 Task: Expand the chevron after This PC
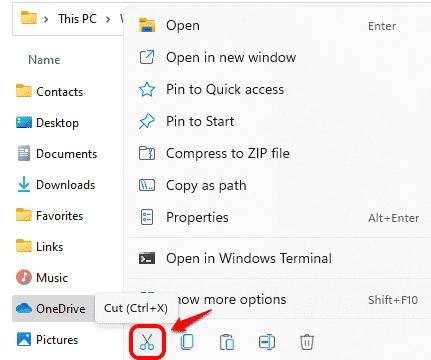point(108,19)
